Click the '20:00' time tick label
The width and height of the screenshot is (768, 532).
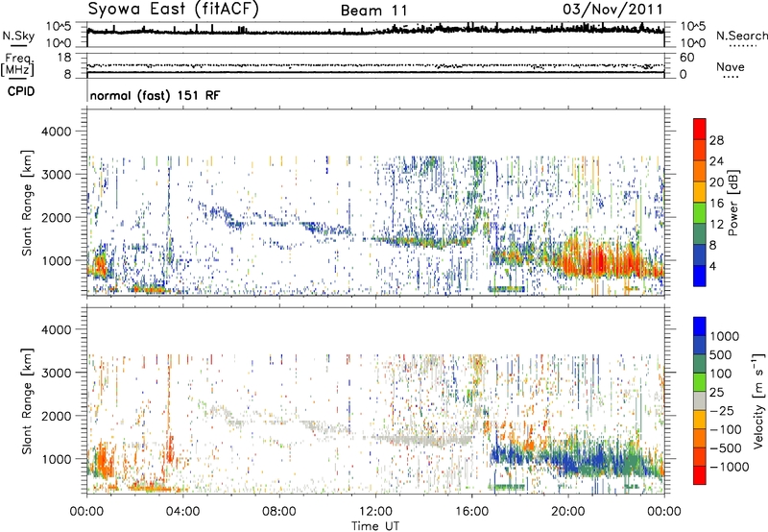568,511
